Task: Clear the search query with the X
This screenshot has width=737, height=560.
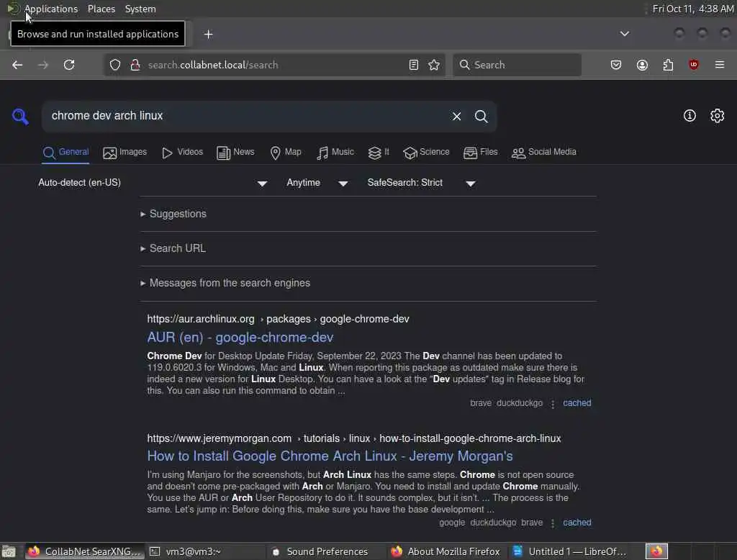Action: click(x=456, y=116)
